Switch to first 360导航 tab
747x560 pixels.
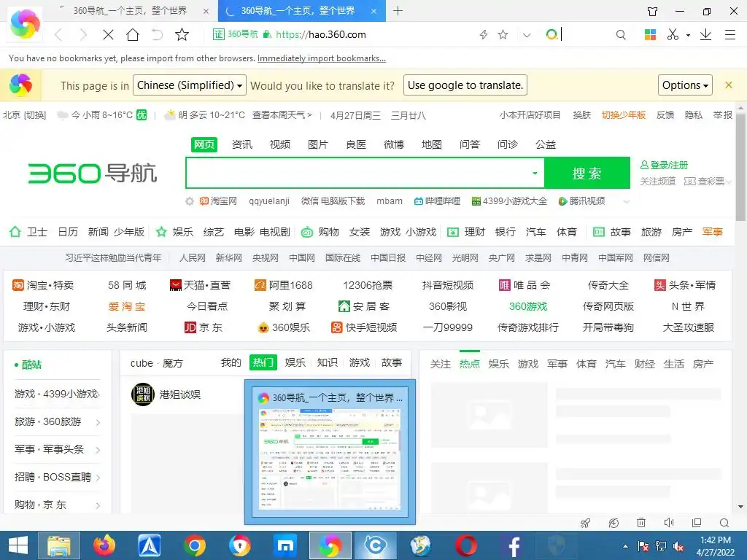(x=130, y=10)
